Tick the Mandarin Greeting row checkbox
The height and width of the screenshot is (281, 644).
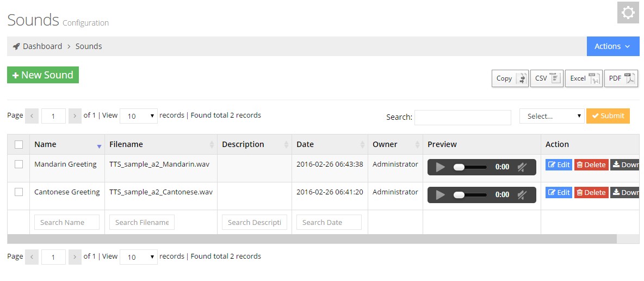18,164
